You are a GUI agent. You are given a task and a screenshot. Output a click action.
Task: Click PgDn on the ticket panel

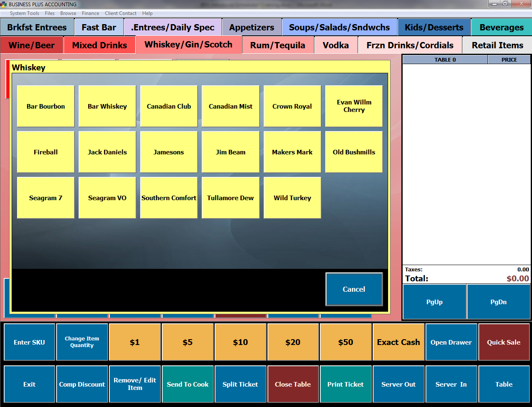click(498, 302)
